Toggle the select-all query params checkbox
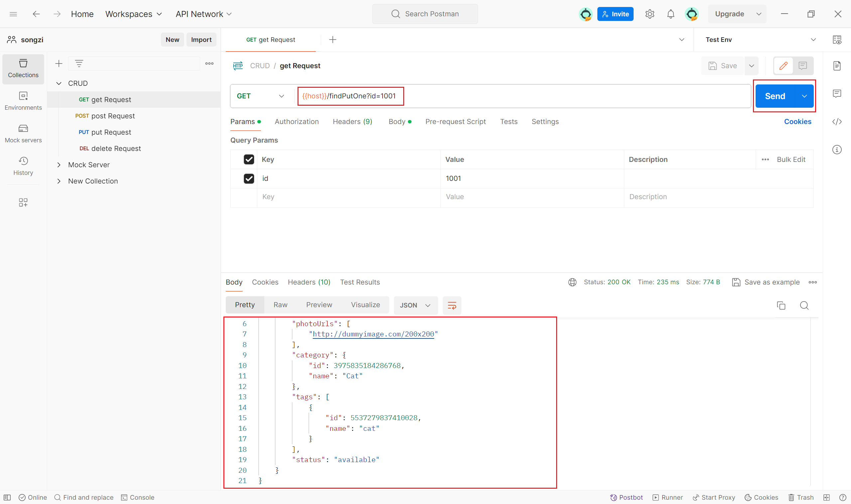The height and width of the screenshot is (504, 851). click(x=249, y=159)
